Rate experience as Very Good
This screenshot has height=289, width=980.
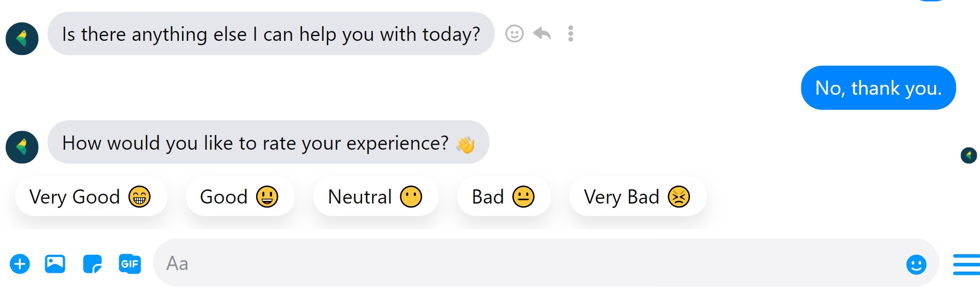(90, 196)
